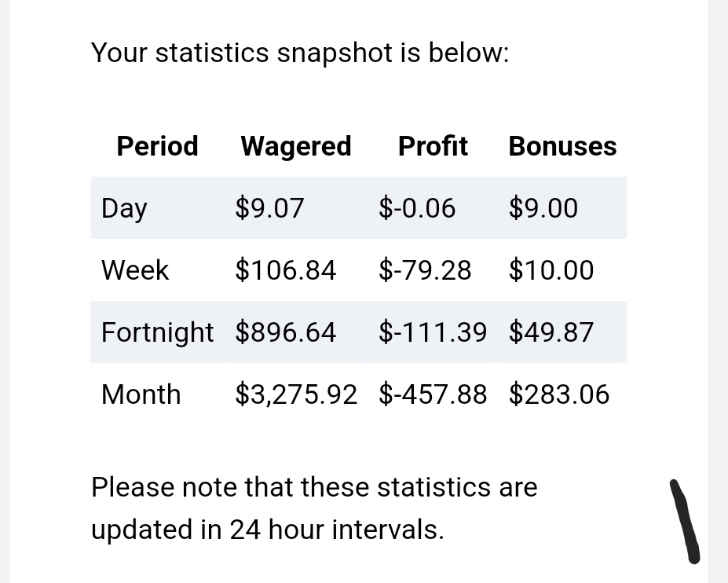
Task: Click the $-111.39 fortnight profit cell
Action: pyautogui.click(x=433, y=332)
